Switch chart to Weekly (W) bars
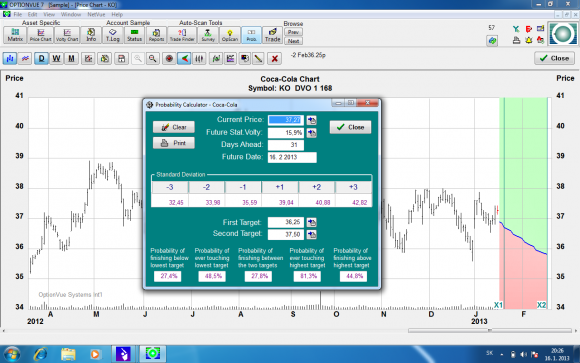The width and height of the screenshot is (580, 363). (56, 58)
